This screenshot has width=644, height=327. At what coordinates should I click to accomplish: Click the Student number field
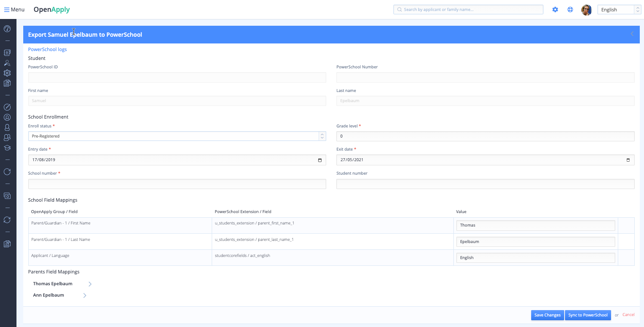click(485, 184)
